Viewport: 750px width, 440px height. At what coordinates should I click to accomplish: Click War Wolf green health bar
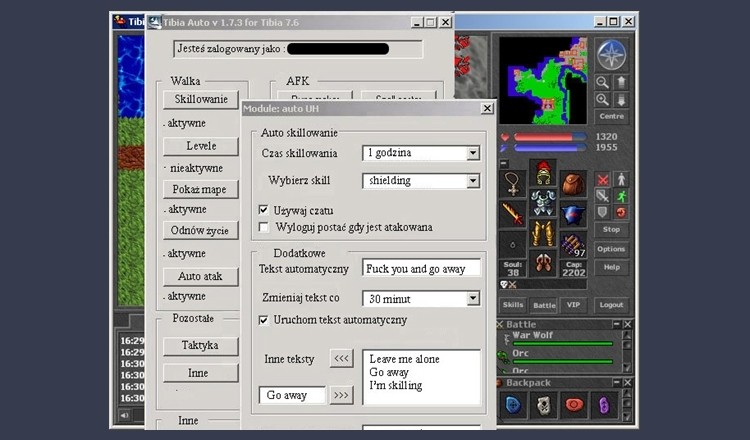coord(562,344)
